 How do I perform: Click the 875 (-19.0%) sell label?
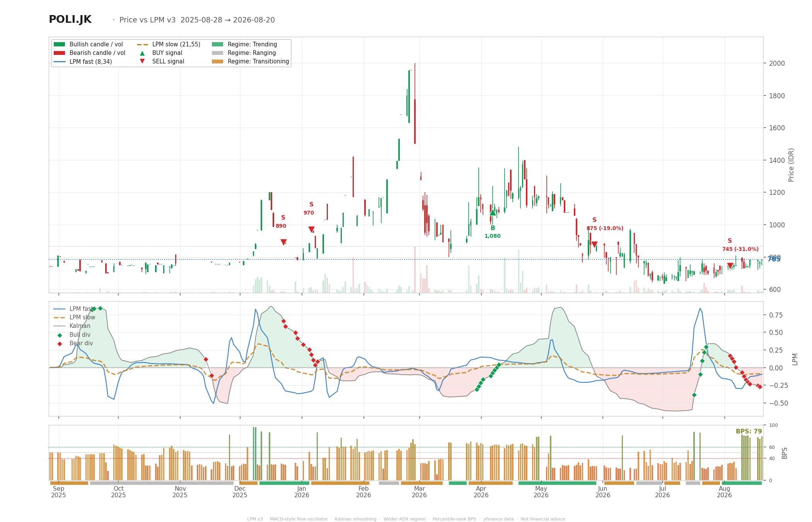tap(605, 228)
